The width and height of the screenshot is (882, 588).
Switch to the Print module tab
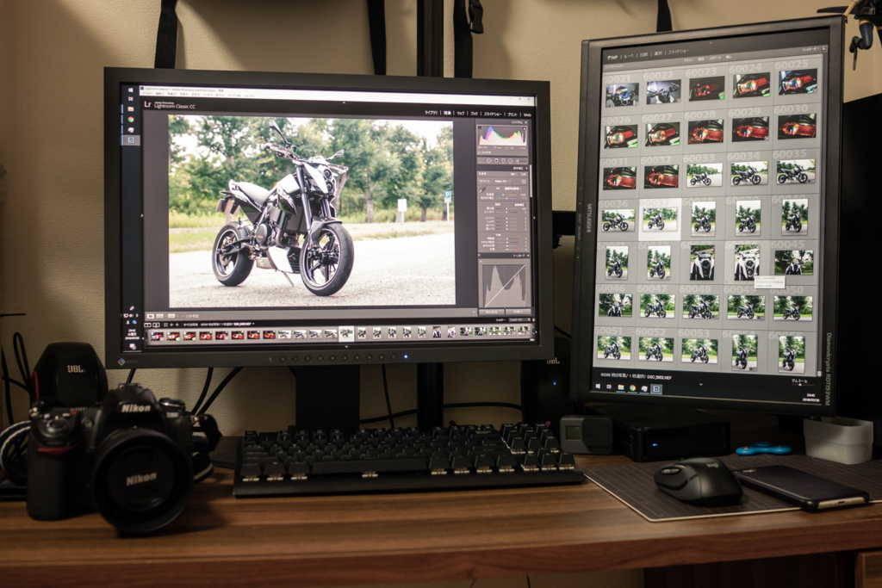(x=512, y=115)
